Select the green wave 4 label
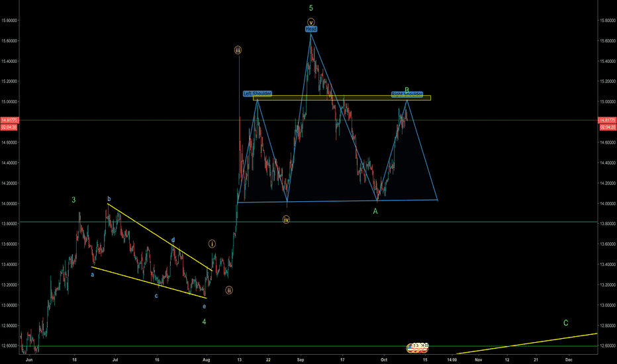The image size is (617, 364). (x=204, y=322)
